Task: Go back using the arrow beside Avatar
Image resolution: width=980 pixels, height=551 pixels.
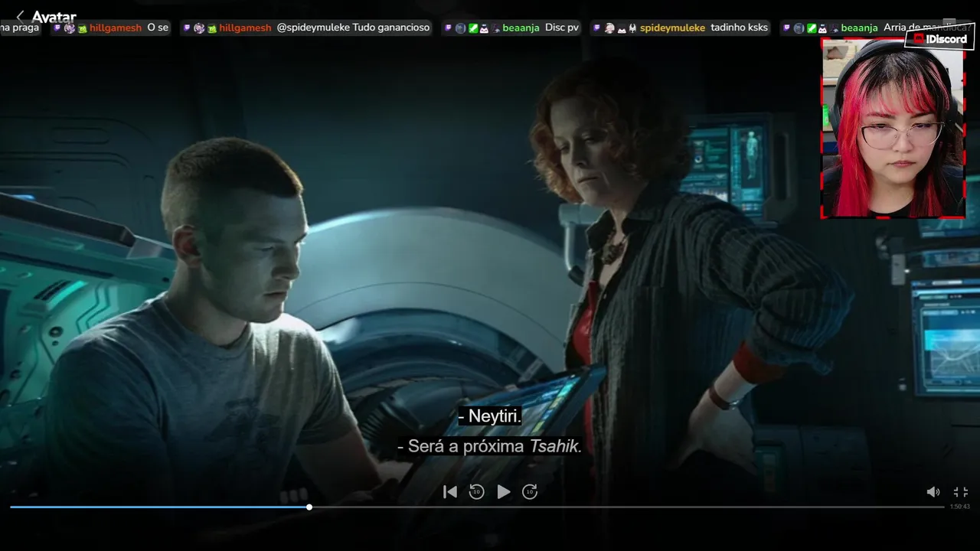Action: 20,16
